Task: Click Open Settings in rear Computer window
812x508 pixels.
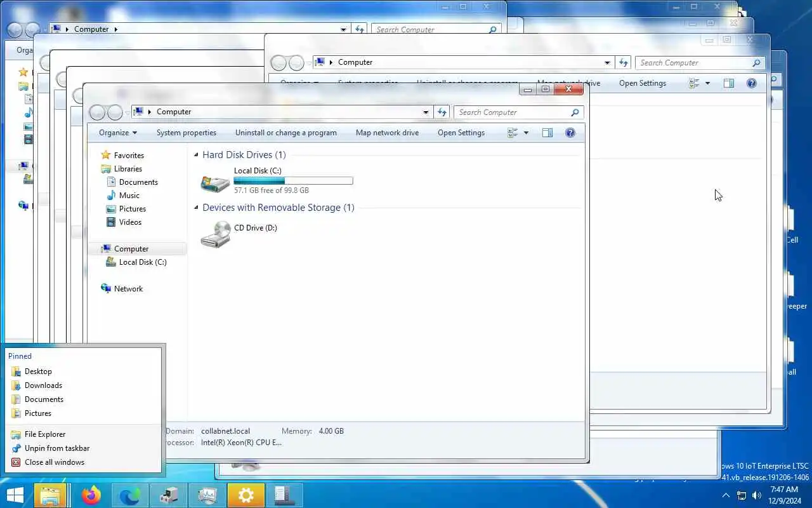Action: 643,83
